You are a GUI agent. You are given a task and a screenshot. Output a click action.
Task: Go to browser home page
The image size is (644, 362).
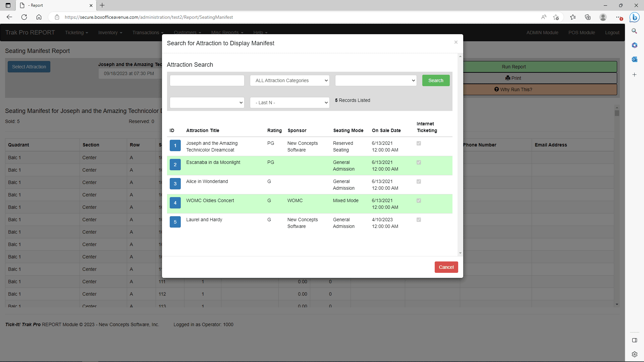[39, 17]
